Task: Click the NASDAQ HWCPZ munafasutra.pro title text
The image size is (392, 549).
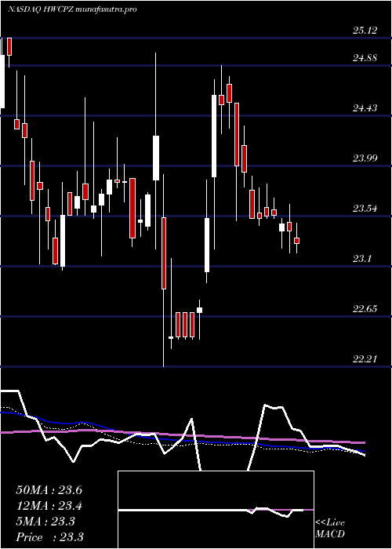Action: coord(72,9)
